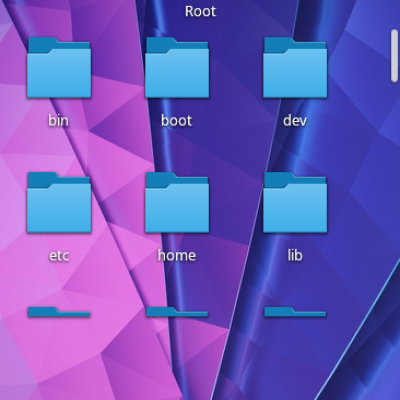Click the partially visible folder below home
400x400 pixels.
(177, 312)
